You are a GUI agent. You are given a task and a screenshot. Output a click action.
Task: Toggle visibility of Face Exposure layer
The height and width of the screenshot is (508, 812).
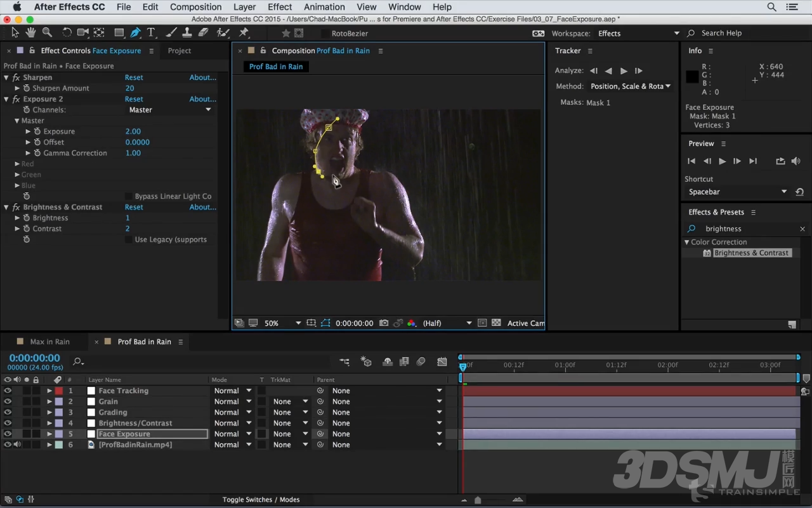tap(8, 434)
